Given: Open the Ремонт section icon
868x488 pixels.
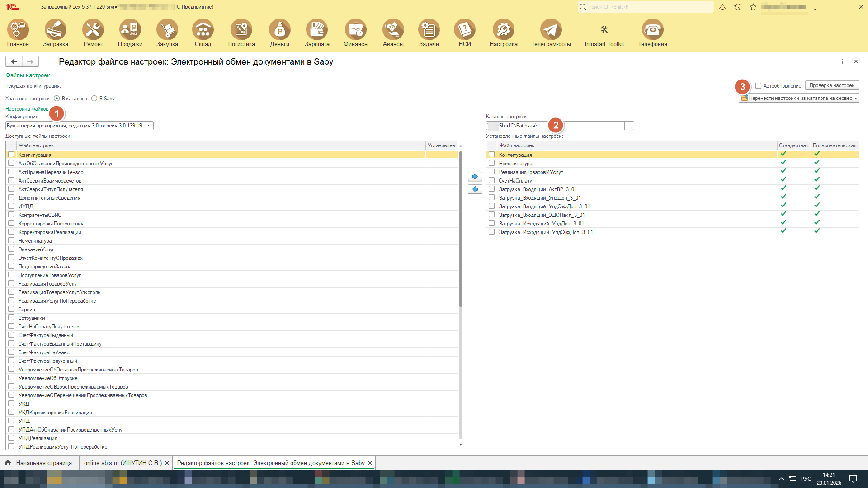Looking at the screenshot, I should [93, 30].
